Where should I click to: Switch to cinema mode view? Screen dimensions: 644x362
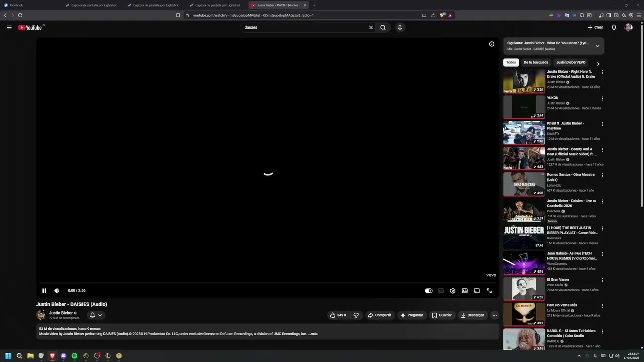pyautogui.click(x=465, y=291)
